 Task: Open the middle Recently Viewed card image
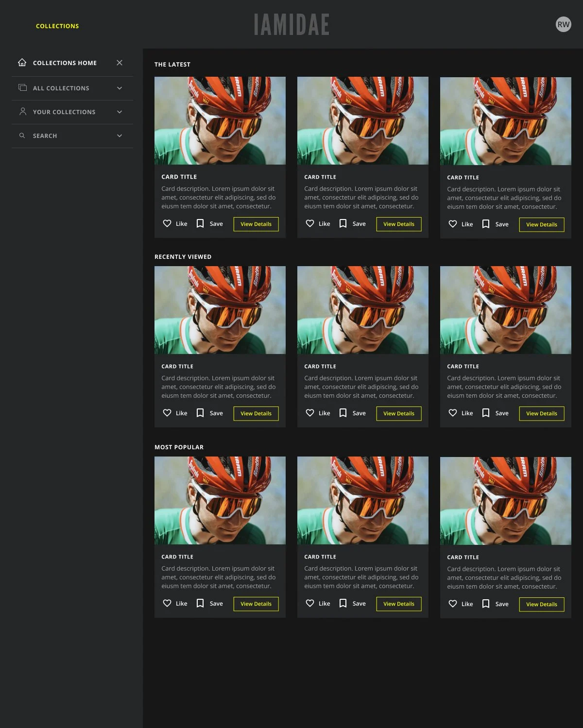tap(363, 310)
